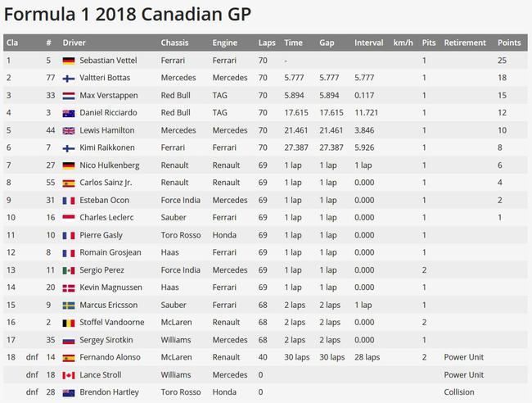This screenshot has width=532, height=403.
Task: Sort table by the Driver column header
Action: point(74,43)
